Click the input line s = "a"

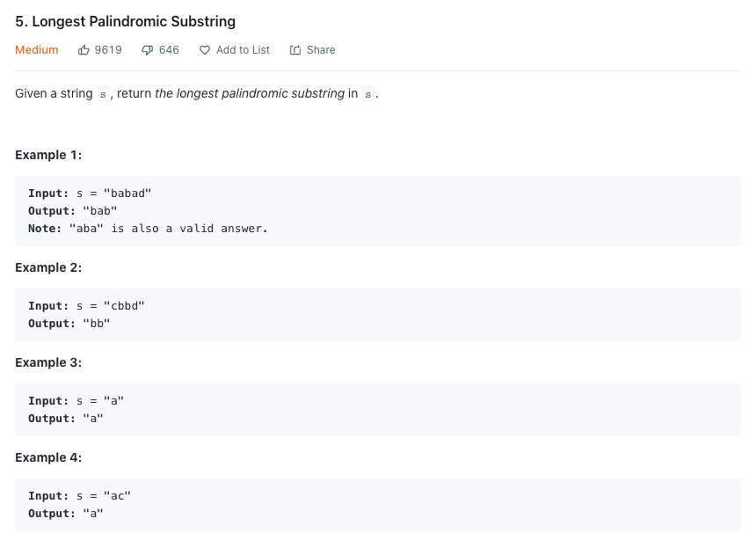pos(76,401)
